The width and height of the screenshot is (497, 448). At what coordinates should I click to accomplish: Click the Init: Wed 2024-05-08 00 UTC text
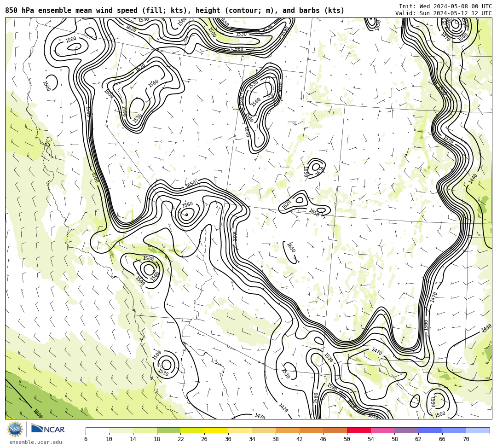click(445, 6)
